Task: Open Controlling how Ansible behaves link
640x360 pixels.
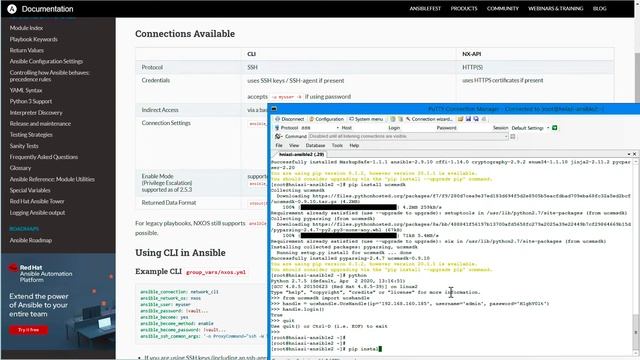Action: pyautogui.click(x=49, y=76)
